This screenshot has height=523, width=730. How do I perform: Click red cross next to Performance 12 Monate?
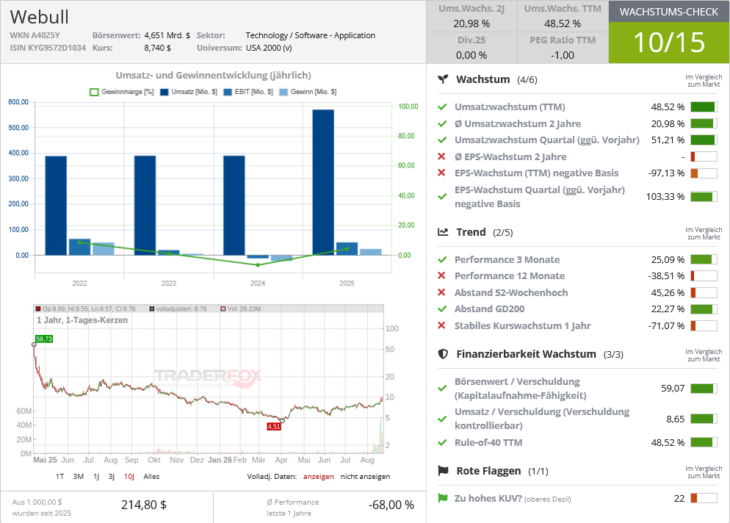(442, 276)
